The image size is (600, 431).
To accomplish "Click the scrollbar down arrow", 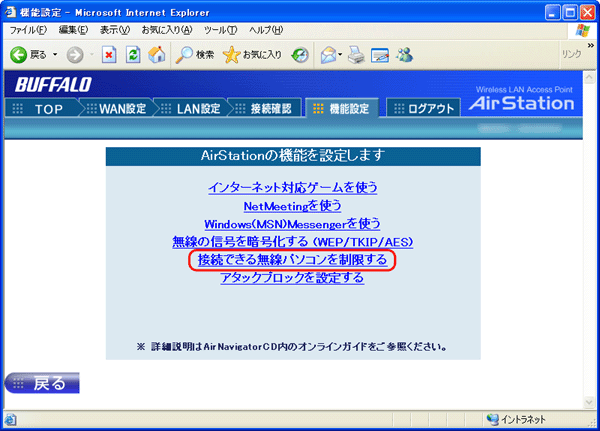I will click(589, 402).
